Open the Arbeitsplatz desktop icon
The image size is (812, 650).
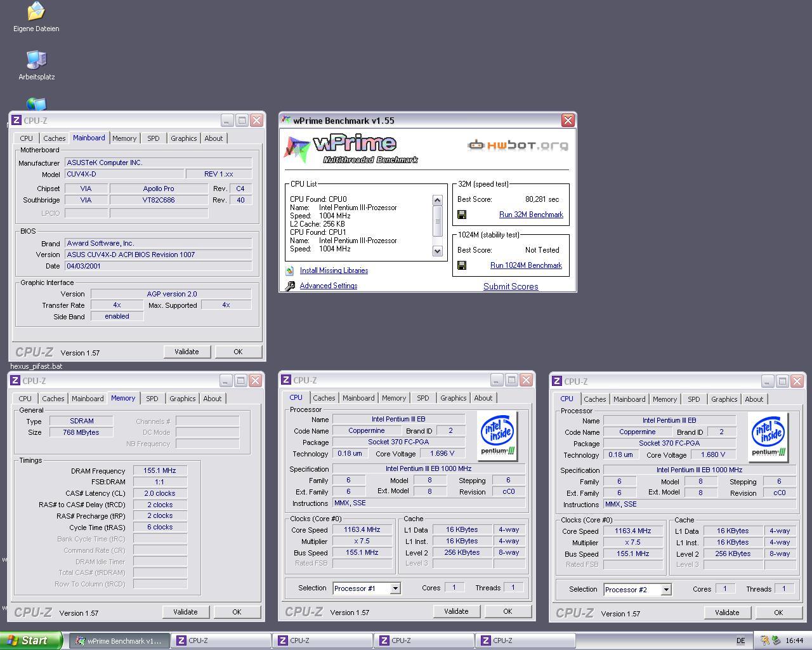pyautogui.click(x=36, y=60)
